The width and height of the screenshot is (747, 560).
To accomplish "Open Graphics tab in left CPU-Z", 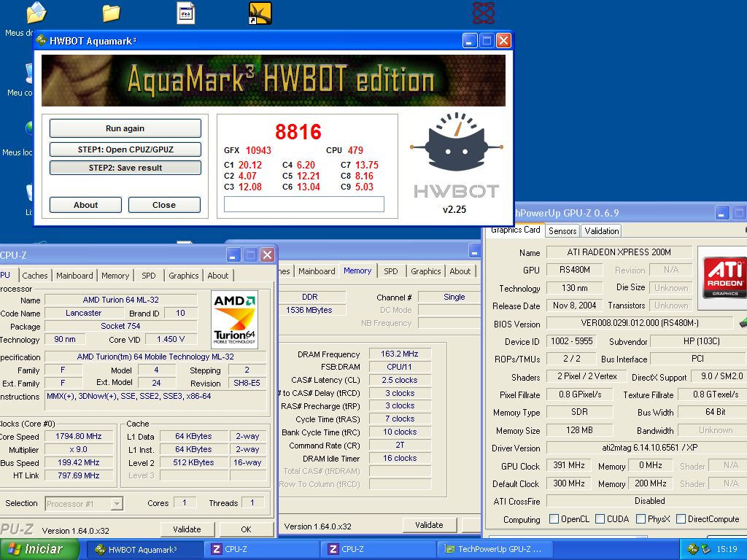I will [183, 275].
